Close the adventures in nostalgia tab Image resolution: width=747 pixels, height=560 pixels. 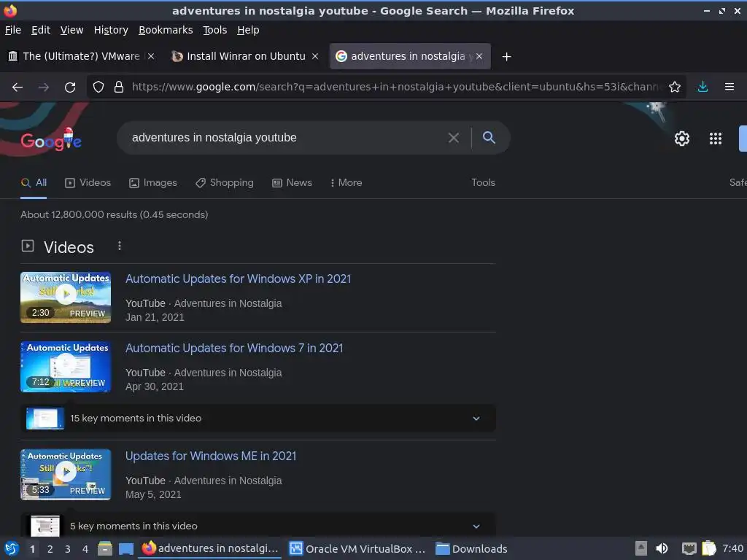[x=479, y=56]
